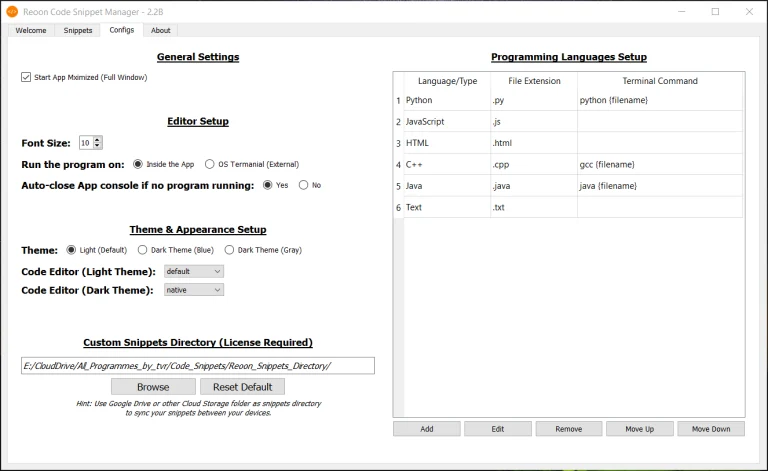The image size is (768, 471).
Task: Open Code Editor Light Theme dropdown
Action: tap(194, 271)
